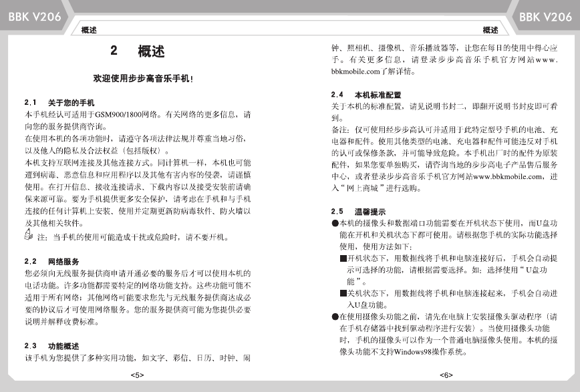Click the line "说明并解释收费标准。"

coord(62,322)
